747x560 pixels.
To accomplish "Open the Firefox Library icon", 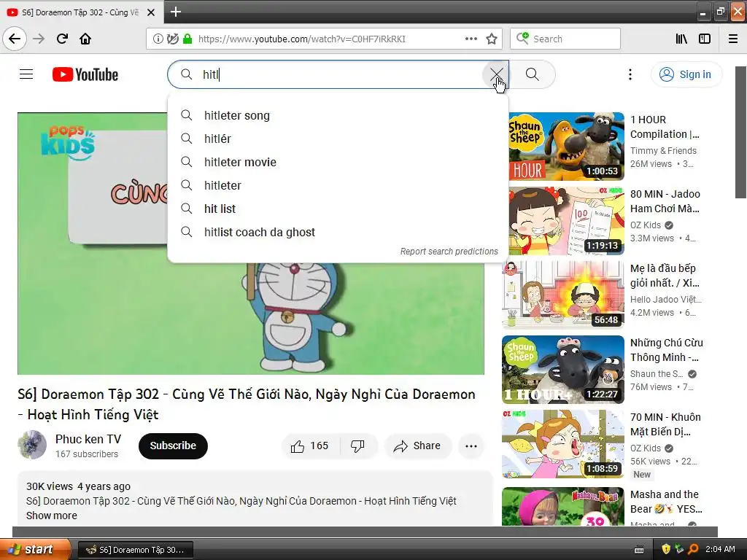I will pyautogui.click(x=681, y=39).
